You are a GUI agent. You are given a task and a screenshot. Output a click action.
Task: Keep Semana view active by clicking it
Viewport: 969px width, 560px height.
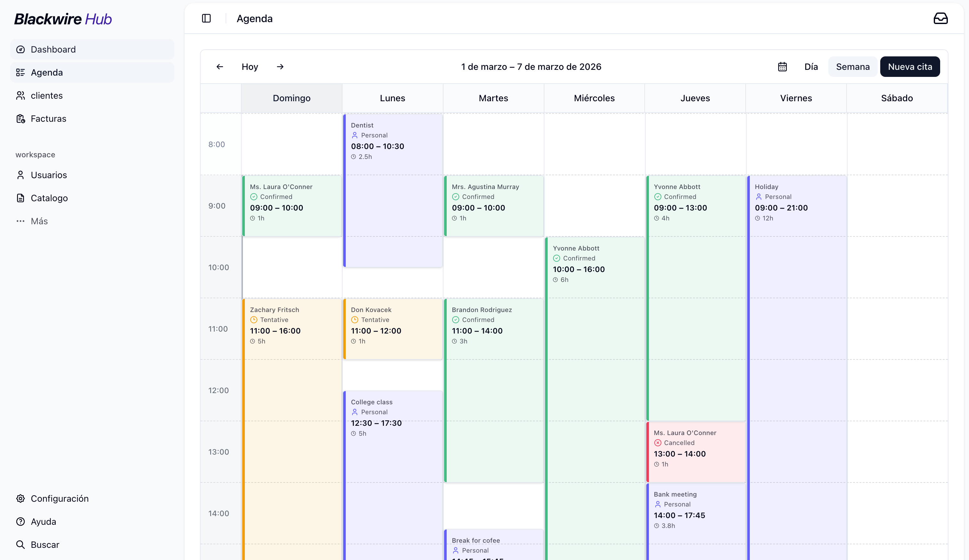coord(853,67)
